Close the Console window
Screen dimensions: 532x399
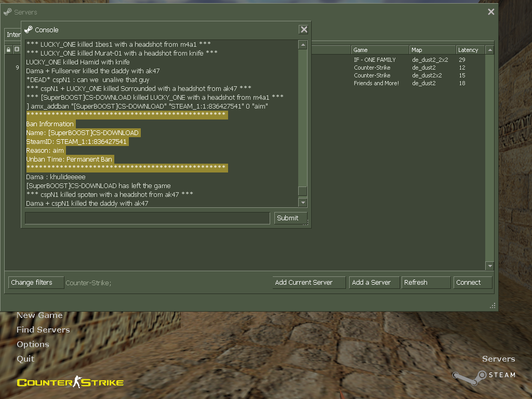click(x=303, y=30)
